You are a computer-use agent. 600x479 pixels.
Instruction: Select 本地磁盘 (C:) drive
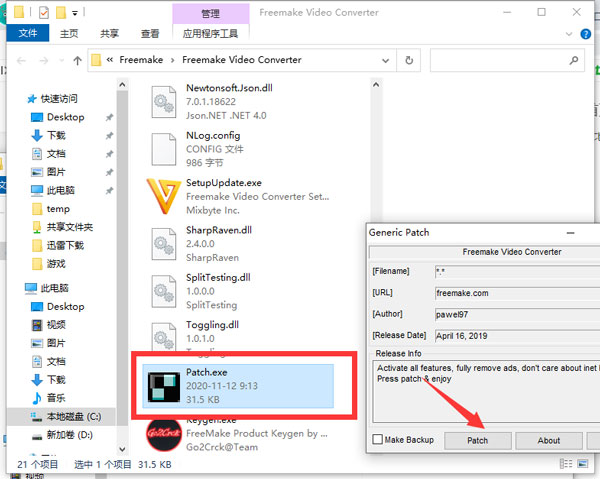[74, 416]
